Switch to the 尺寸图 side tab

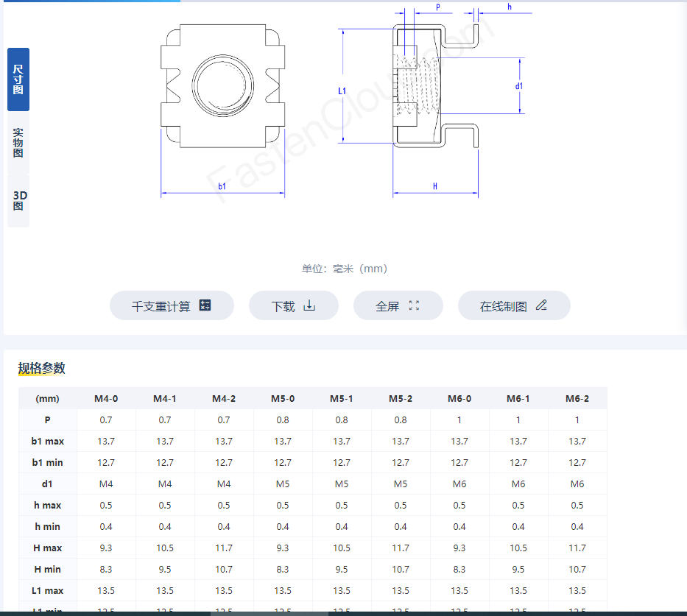(x=18, y=79)
